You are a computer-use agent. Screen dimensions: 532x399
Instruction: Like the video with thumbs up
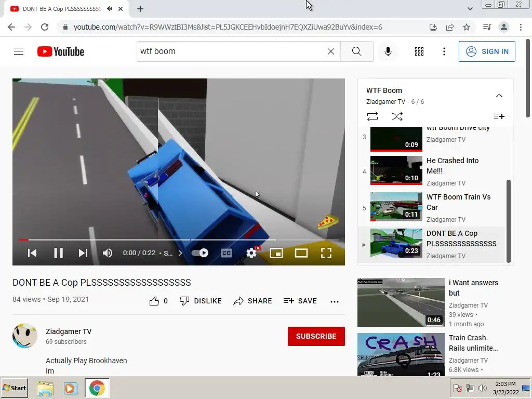click(154, 301)
